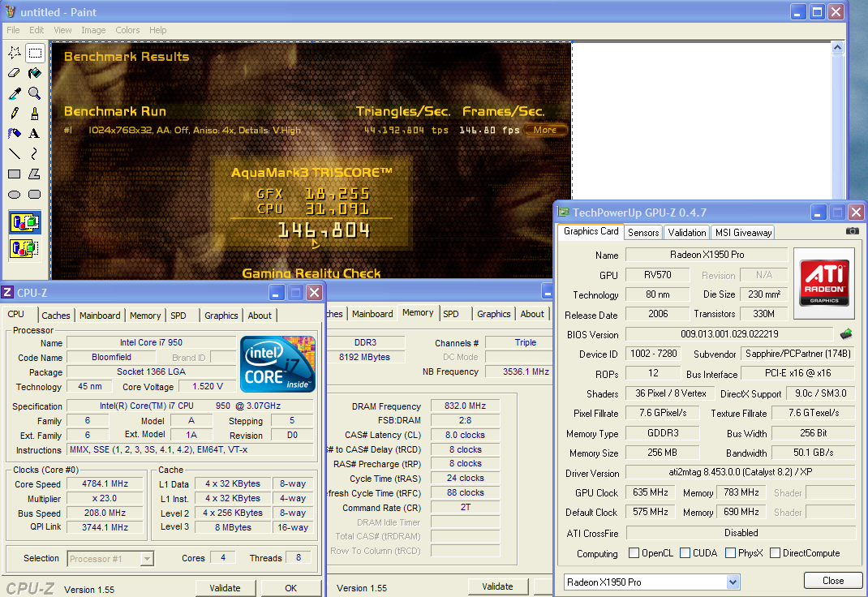
Task: Open MSI Giveaway tab in GPU-Z
Action: tap(743, 232)
